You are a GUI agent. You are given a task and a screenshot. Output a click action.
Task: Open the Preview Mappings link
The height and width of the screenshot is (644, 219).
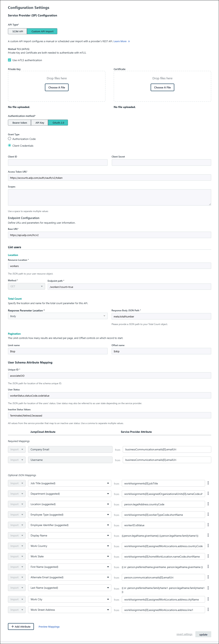point(49,627)
